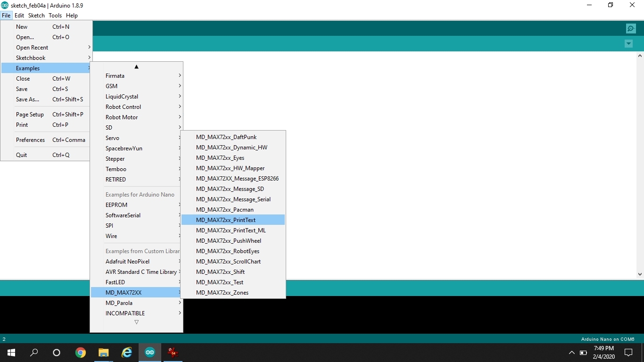Screen dimensions: 644x362
Task: Open the File menu
Action: pos(6,16)
